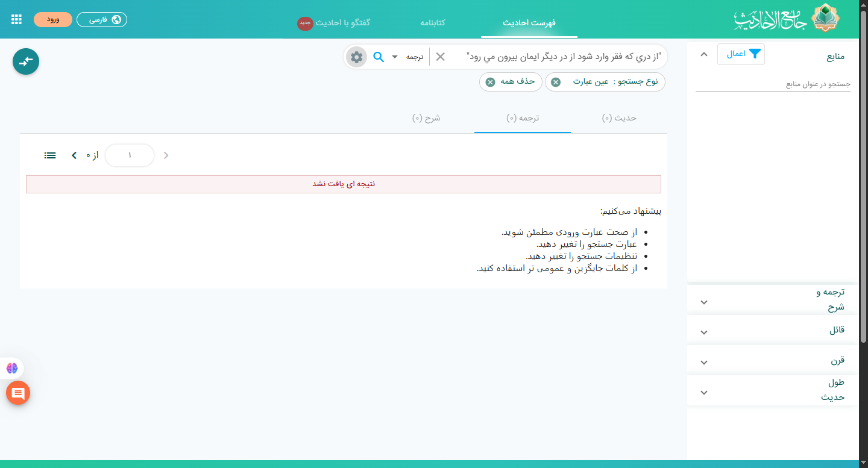Toggle the list view icon
This screenshot has width=868, height=468.
click(x=50, y=155)
